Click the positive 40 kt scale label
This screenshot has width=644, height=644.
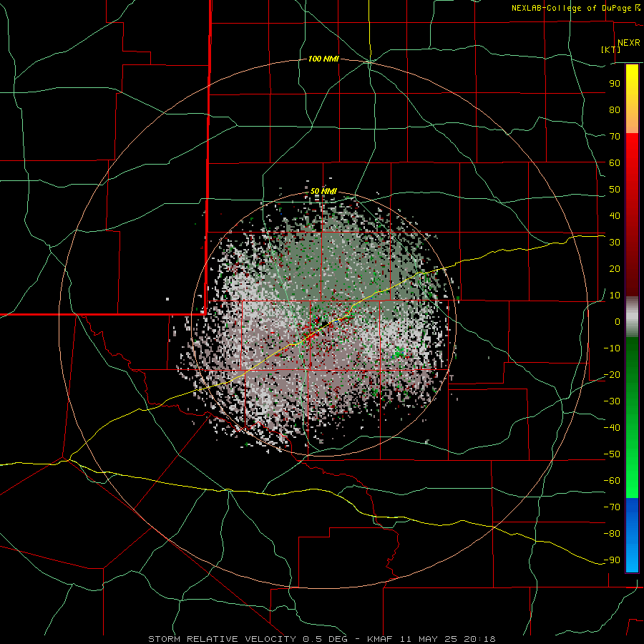point(615,215)
